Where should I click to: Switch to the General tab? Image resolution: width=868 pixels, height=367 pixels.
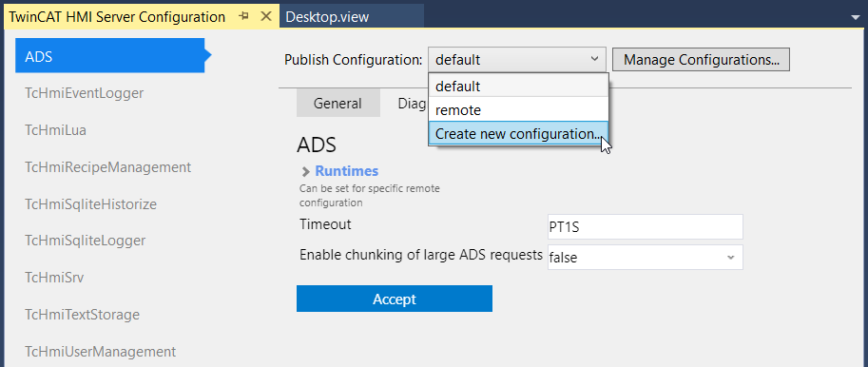pyautogui.click(x=338, y=103)
